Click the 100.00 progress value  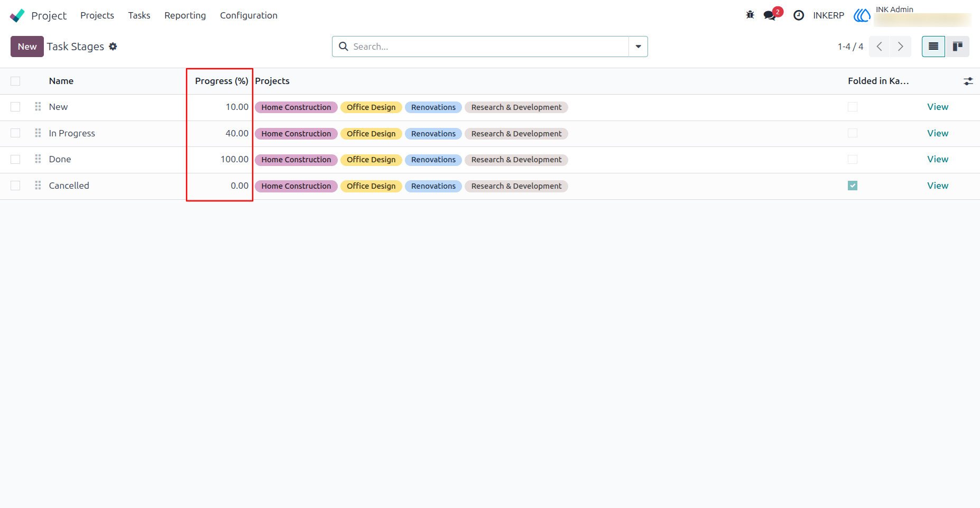click(235, 159)
